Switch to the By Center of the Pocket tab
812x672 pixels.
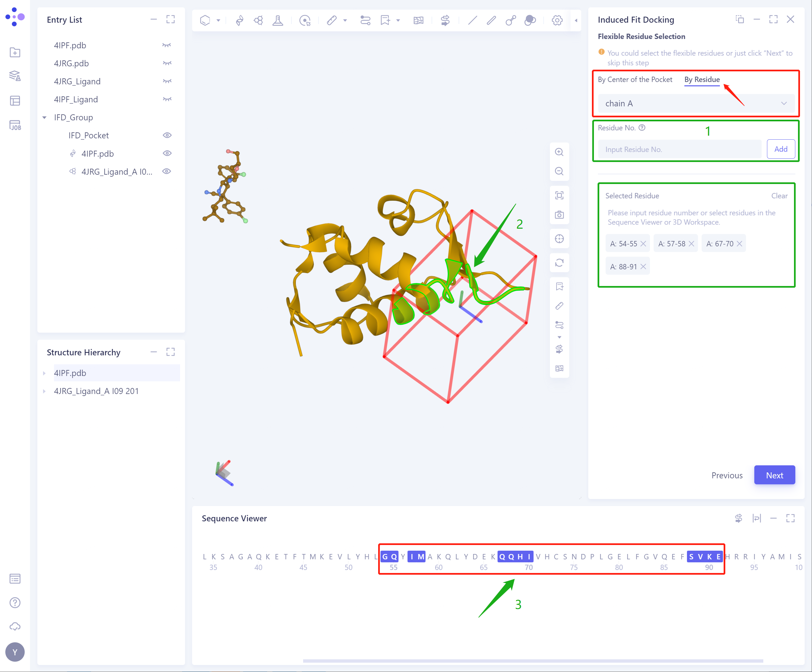click(635, 80)
